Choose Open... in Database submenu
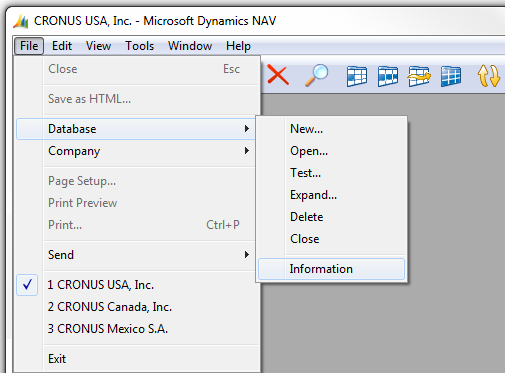This screenshot has width=505, height=373. [x=331, y=151]
